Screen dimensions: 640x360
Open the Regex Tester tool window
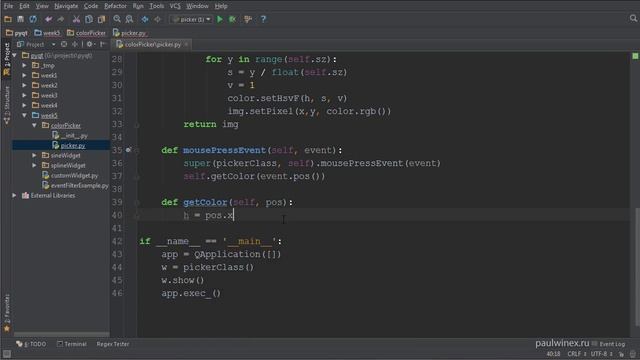pos(113,344)
